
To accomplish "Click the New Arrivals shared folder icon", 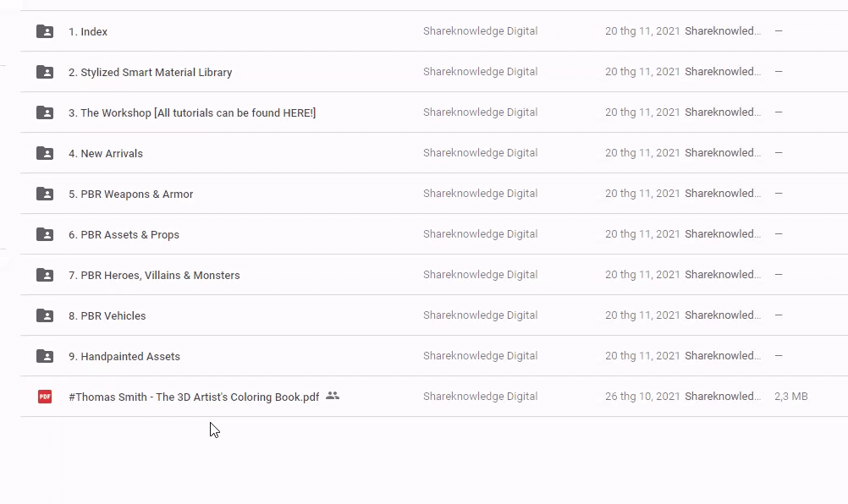I will click(x=45, y=153).
